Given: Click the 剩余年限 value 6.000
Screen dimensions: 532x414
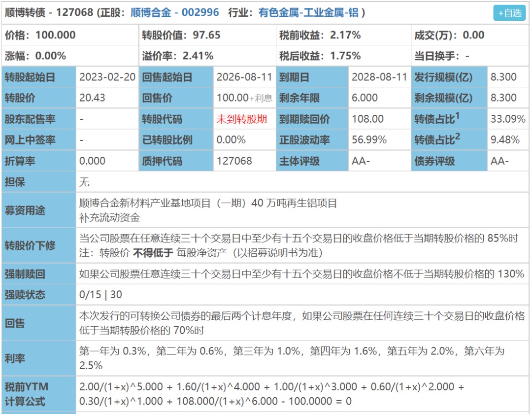Looking at the screenshot, I should tap(365, 98).
